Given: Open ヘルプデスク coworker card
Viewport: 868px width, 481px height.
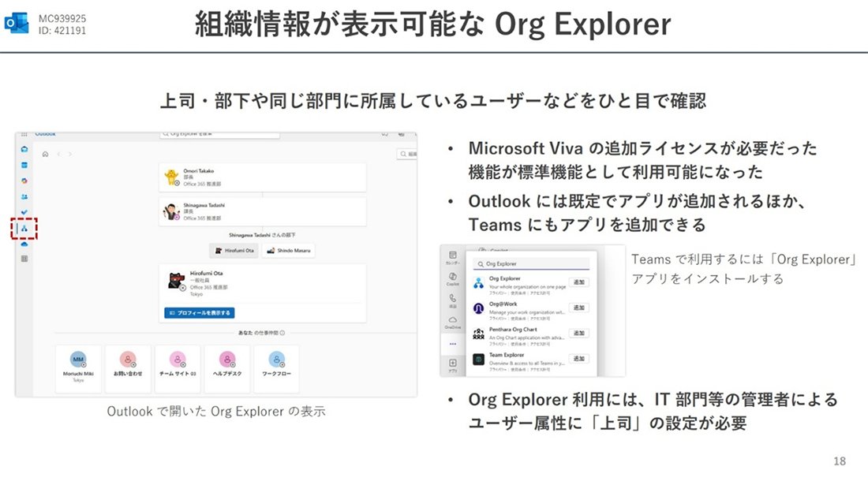Looking at the screenshot, I should coord(227,368).
